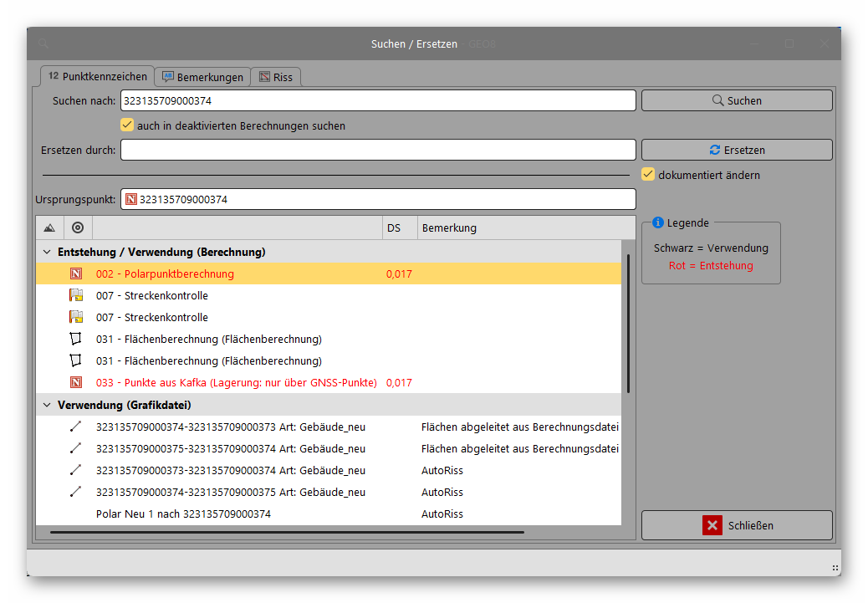Click the Ursprungspunkt input field
The image size is (868, 603).
click(378, 199)
